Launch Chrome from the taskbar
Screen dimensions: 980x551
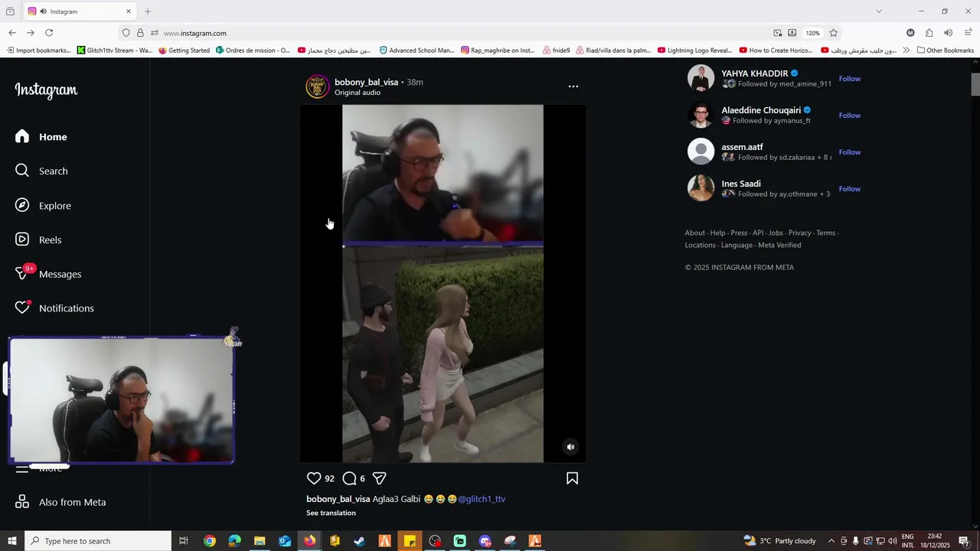point(210,541)
